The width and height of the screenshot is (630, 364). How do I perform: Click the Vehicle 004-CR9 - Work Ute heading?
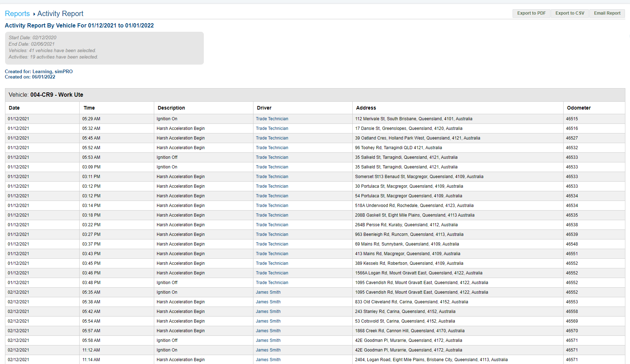46,95
